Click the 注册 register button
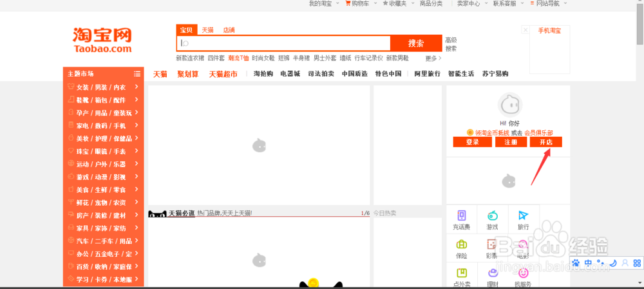 [511, 142]
